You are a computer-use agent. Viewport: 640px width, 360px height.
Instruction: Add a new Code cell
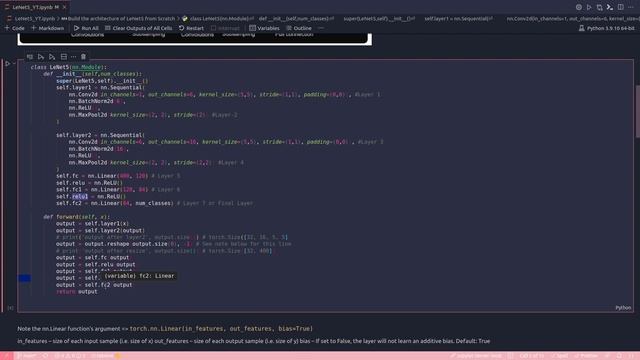click(x=15, y=28)
